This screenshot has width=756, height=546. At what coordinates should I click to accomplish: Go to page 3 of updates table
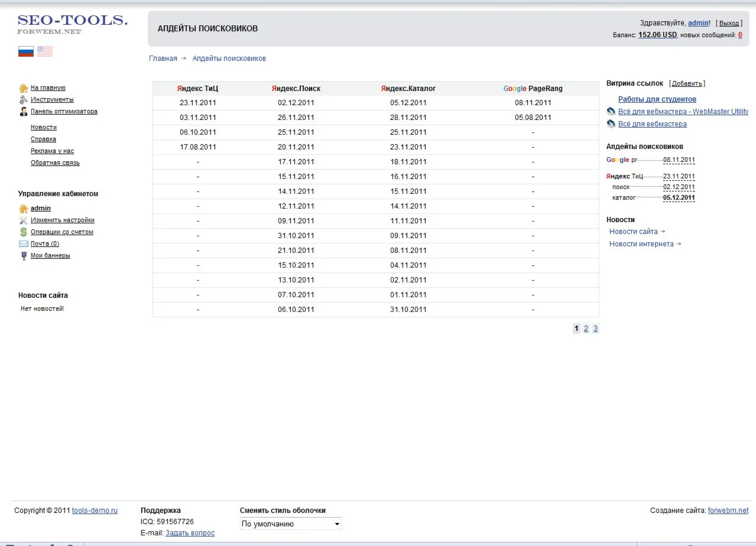coord(595,329)
